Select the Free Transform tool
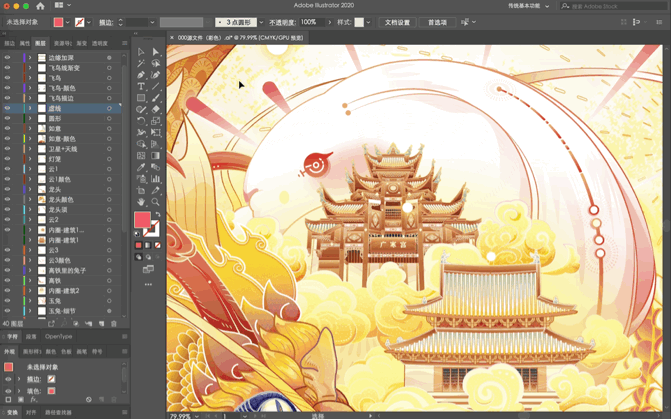The width and height of the screenshot is (671, 419). (x=155, y=133)
